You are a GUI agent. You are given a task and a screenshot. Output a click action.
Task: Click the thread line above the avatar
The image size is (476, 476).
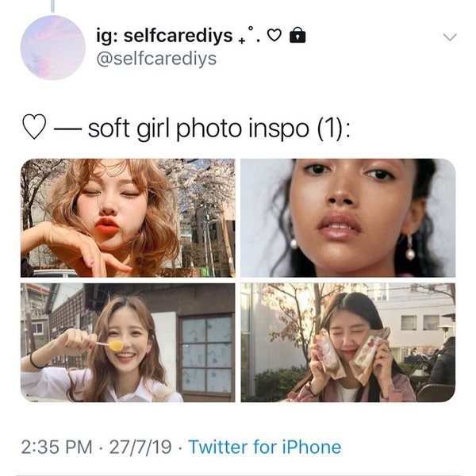(x=52, y=6)
